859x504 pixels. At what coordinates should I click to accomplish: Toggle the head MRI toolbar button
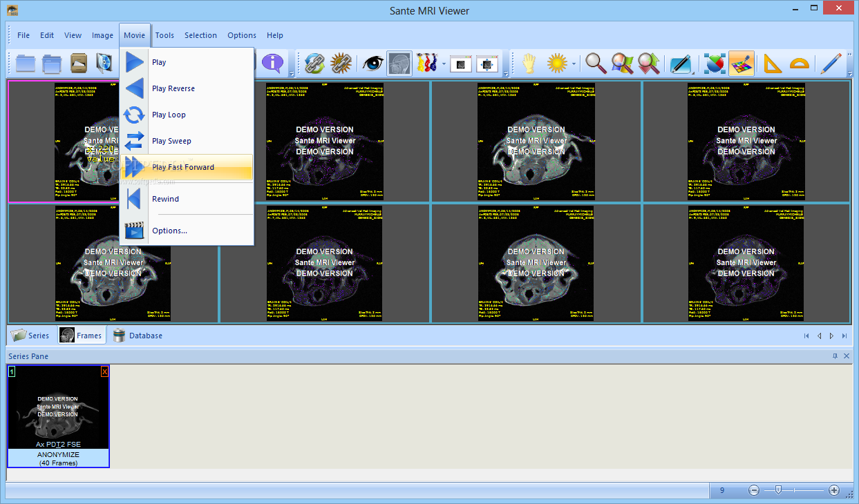[399, 64]
